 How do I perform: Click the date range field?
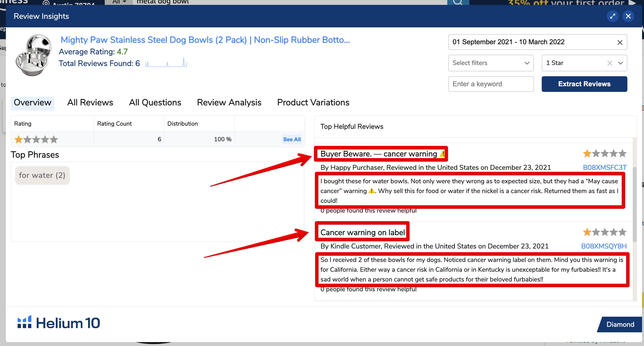[538, 42]
